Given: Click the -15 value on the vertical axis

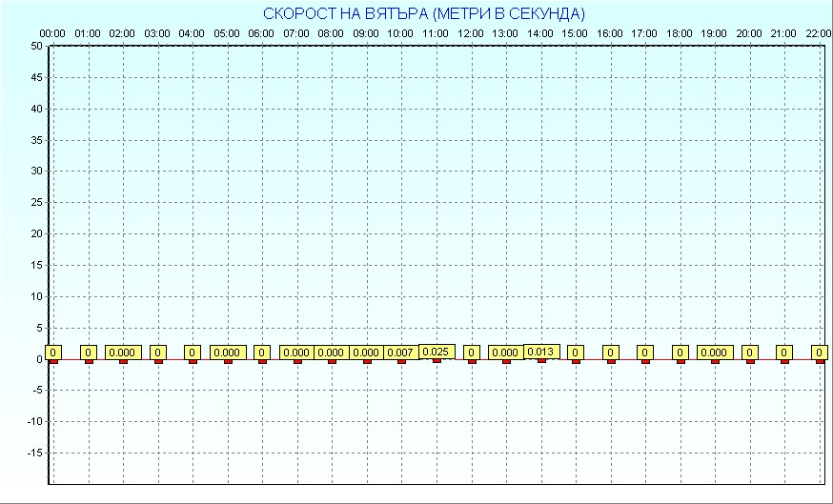Looking at the screenshot, I should click(x=34, y=453).
